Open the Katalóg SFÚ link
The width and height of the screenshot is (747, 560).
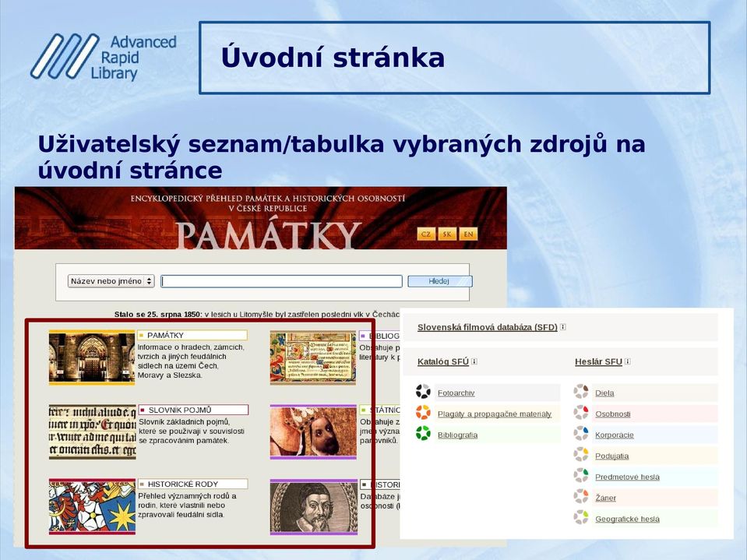point(443,361)
